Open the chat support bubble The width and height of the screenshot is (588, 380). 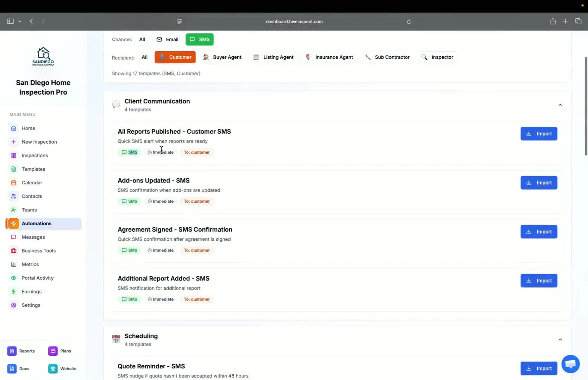570,364
